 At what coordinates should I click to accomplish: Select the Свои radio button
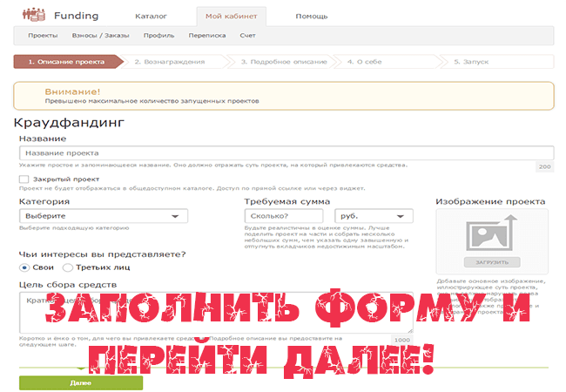coord(24,267)
